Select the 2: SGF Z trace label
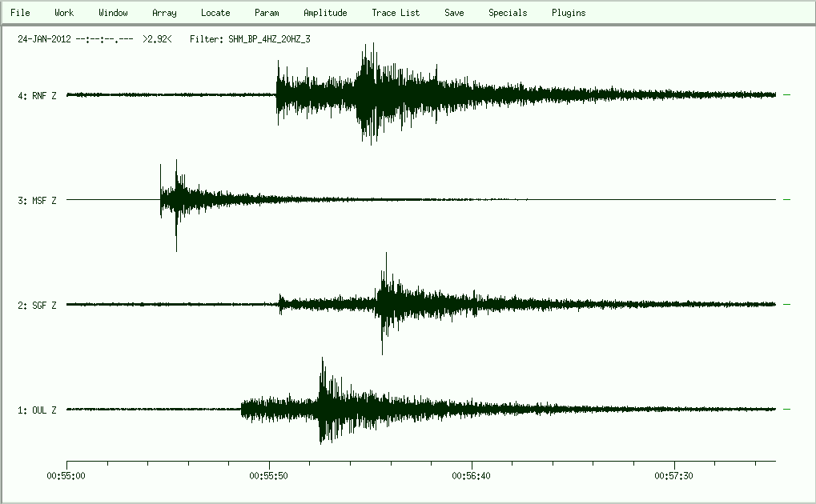816x504 pixels. (37, 306)
